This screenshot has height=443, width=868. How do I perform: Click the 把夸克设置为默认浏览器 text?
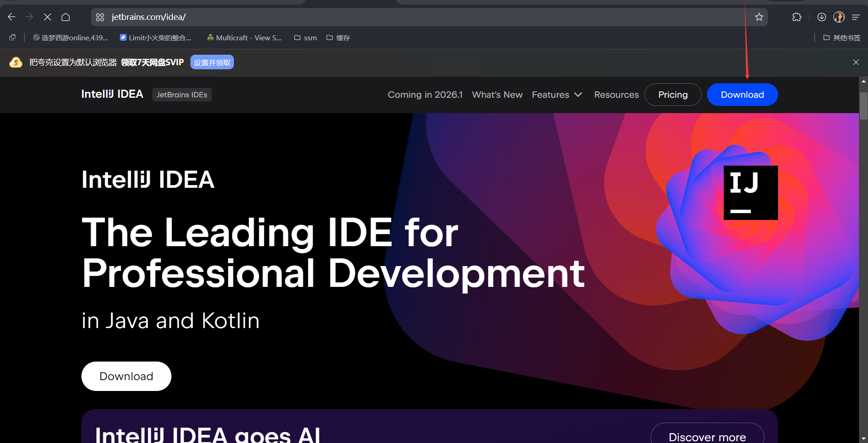pyautogui.click(x=73, y=62)
